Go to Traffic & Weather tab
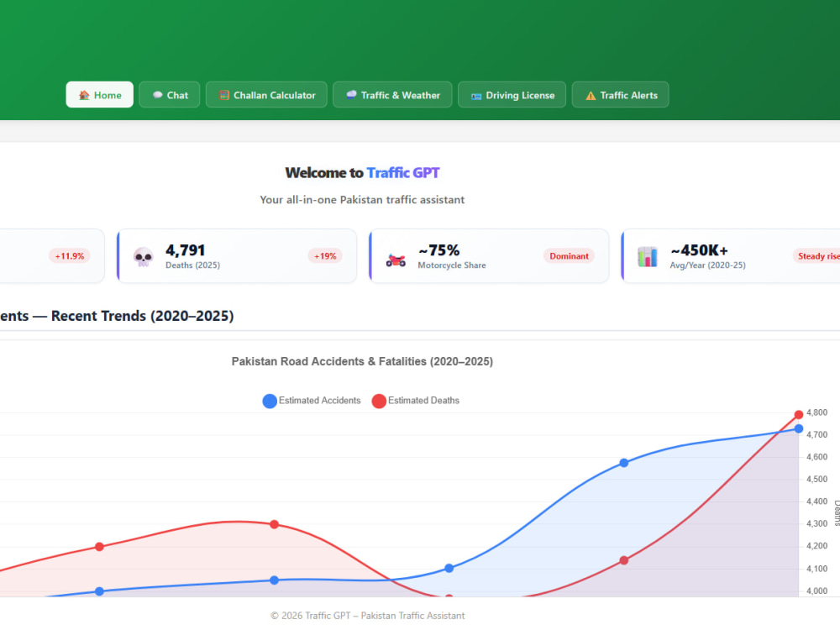The width and height of the screenshot is (840, 630). 392,95
